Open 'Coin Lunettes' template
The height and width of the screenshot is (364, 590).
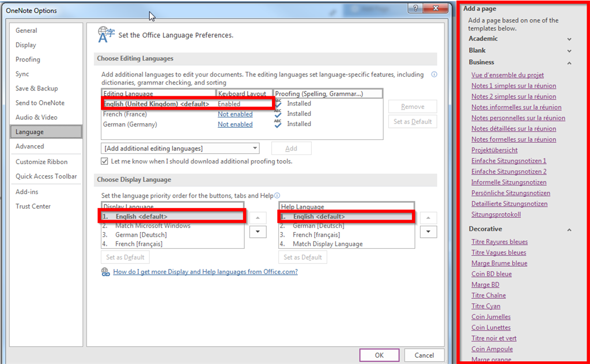tap(491, 328)
